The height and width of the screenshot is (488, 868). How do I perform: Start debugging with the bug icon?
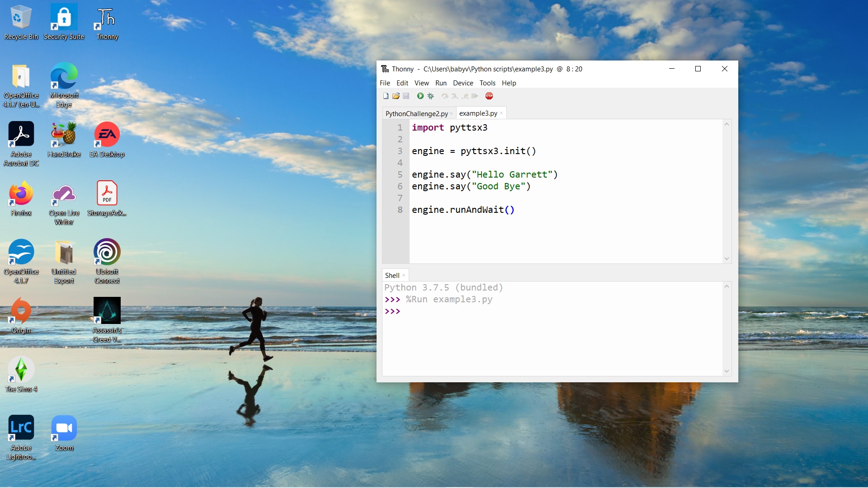(430, 96)
